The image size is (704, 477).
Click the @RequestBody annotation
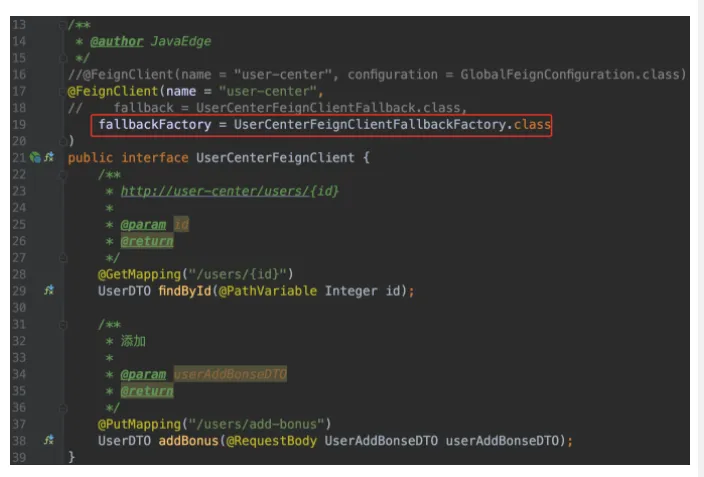[x=272, y=441]
